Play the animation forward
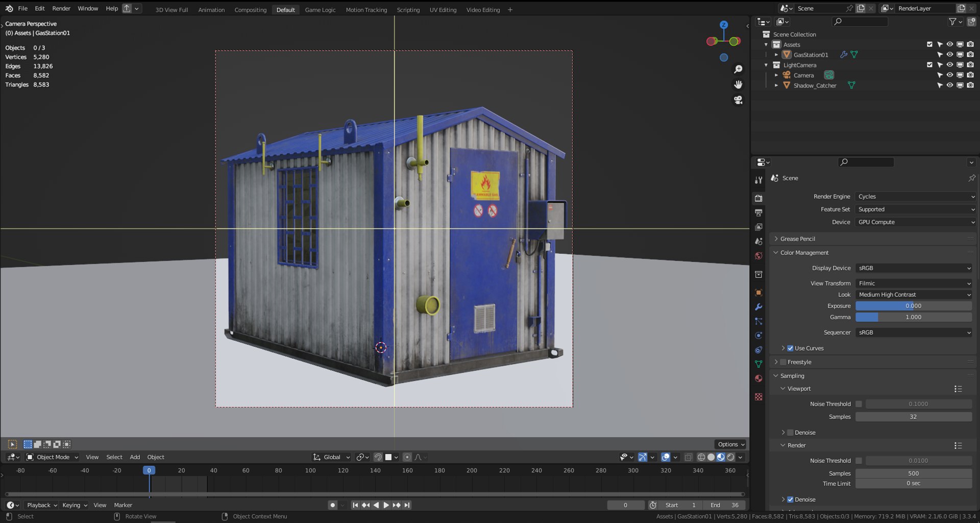The width and height of the screenshot is (980, 523). click(x=386, y=505)
